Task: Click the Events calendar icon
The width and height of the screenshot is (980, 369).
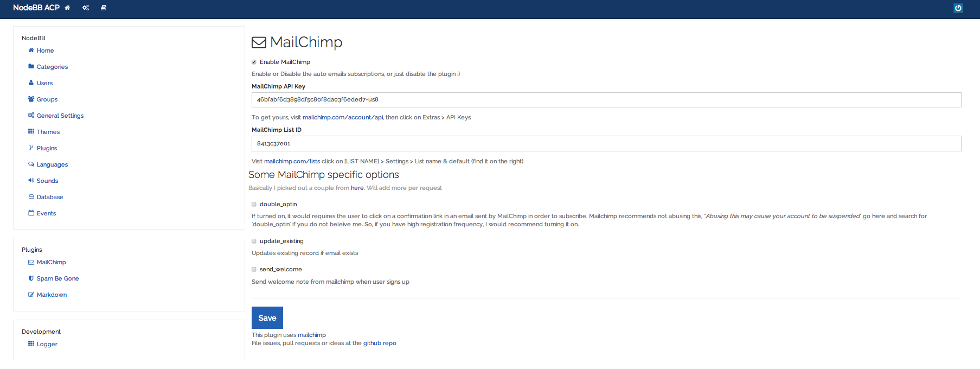Action: point(31,213)
